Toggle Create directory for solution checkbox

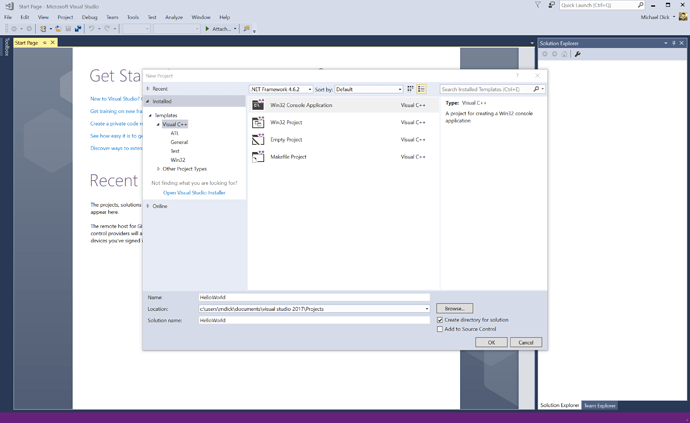coord(440,320)
